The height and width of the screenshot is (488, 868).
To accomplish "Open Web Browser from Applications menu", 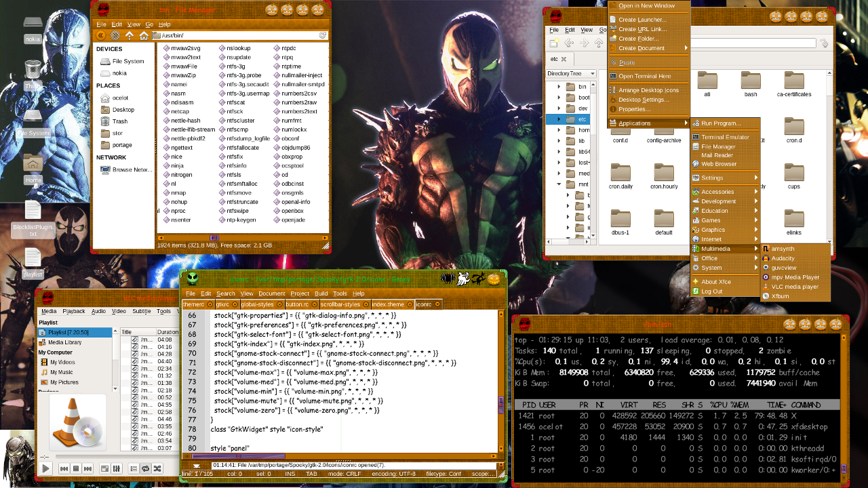I will point(725,164).
